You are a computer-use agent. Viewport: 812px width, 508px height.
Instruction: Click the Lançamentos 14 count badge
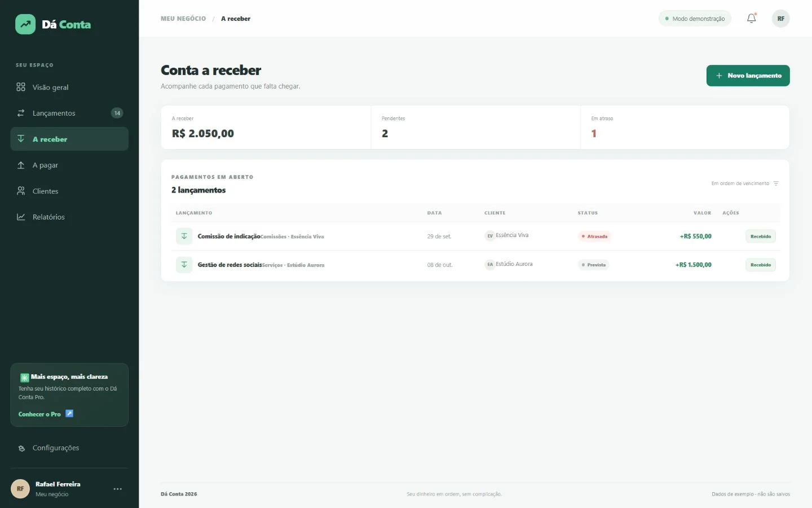click(117, 113)
